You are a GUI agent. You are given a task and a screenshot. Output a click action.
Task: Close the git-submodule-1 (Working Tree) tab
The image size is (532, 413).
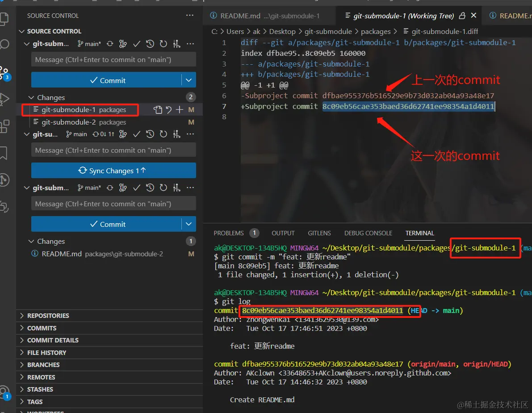click(473, 15)
